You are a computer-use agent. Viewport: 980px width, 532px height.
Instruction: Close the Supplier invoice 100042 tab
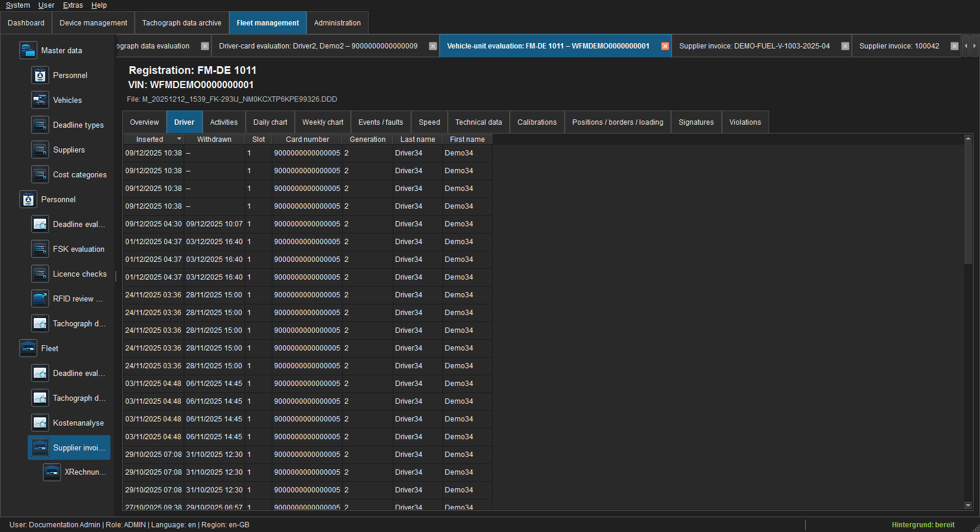point(955,46)
